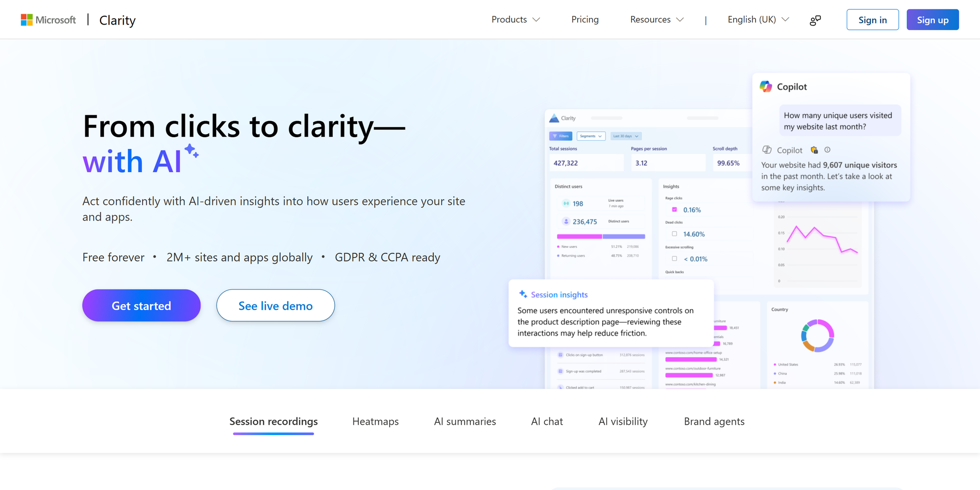Open the Pricing page
Image resolution: width=980 pixels, height=490 pixels.
(x=585, y=20)
